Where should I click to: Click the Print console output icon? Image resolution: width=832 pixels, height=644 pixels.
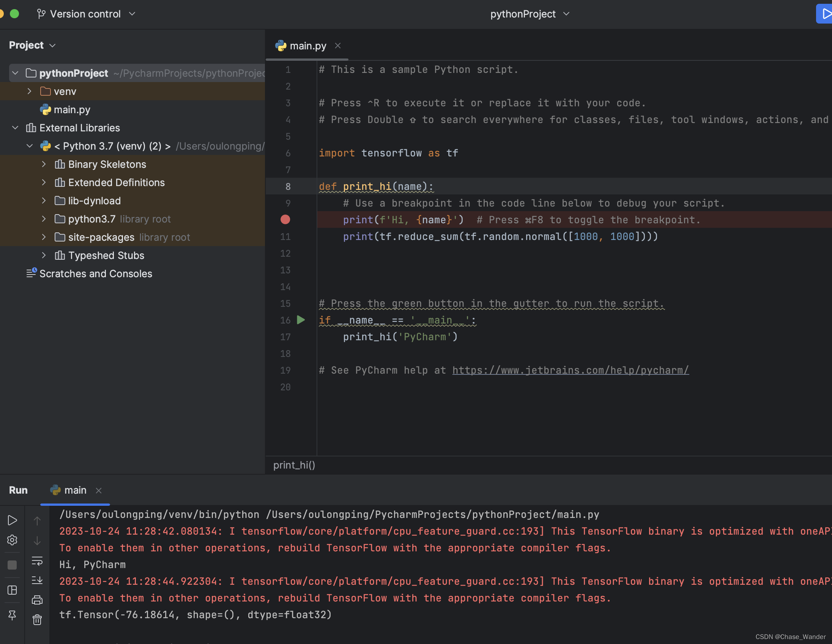[37, 600]
